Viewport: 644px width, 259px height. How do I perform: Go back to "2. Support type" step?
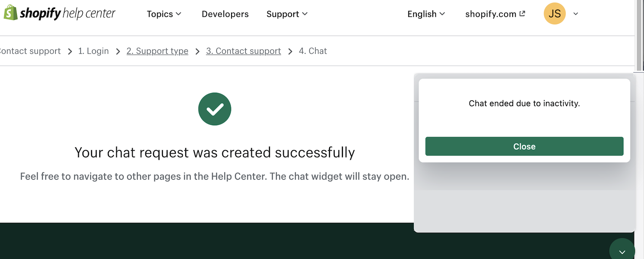point(157,51)
